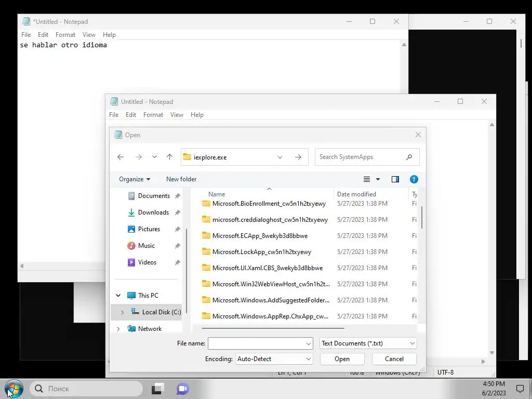Close the Open dialog
The height and width of the screenshot is (399, 532).
(x=418, y=135)
